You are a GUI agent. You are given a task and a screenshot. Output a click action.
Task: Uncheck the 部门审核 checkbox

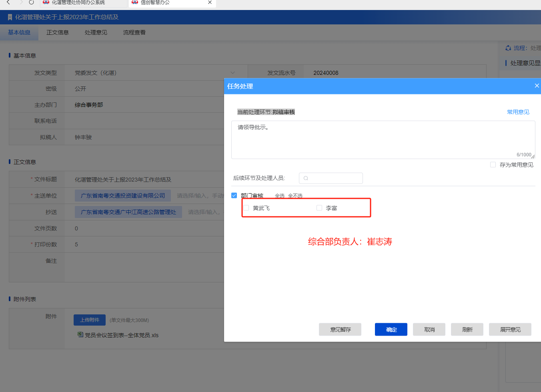234,195
